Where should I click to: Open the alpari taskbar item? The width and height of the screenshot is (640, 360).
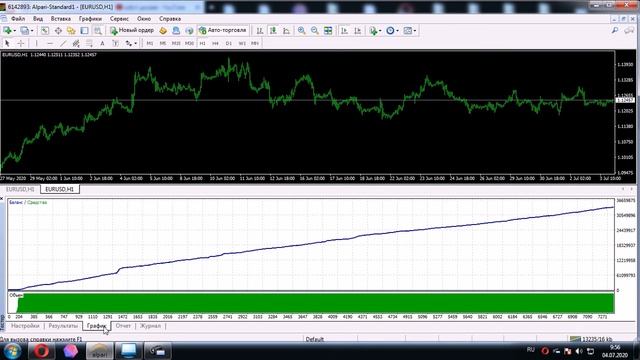click(100, 351)
